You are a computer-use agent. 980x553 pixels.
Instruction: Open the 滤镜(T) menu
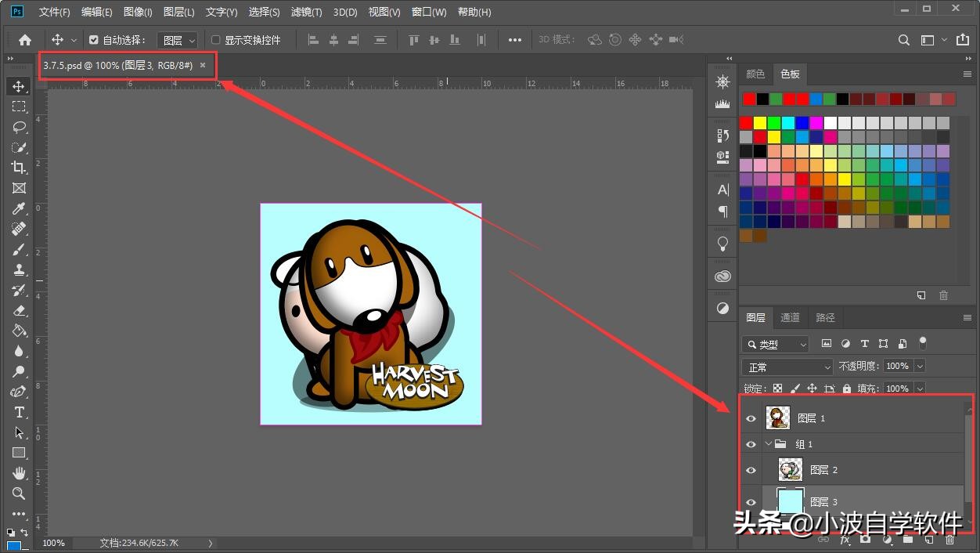[306, 12]
